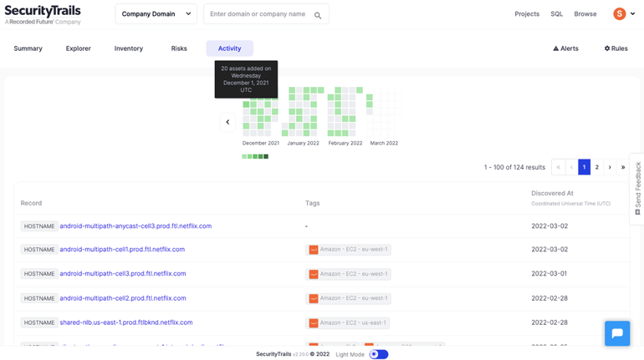Viewport: 644px width, 360px height.
Task: Click the SecurityTrails logo
Action: coord(43,14)
